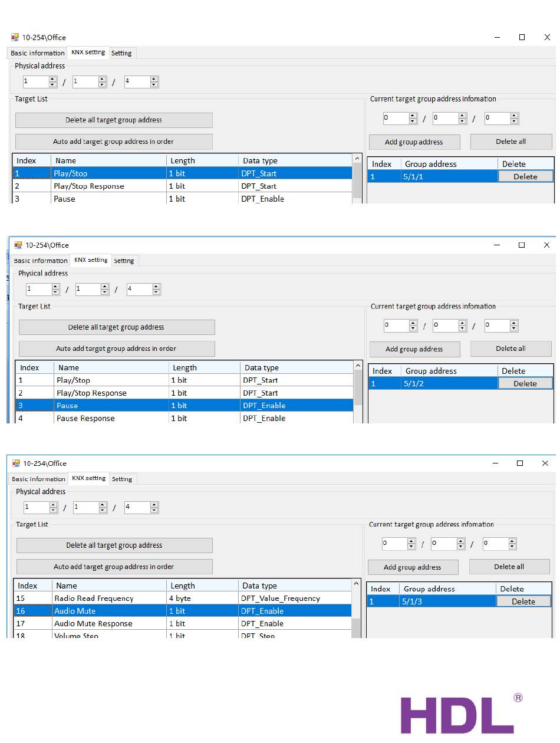Switch to Setting tab in the bottom window
Screen dimensions: 560x743
122,479
